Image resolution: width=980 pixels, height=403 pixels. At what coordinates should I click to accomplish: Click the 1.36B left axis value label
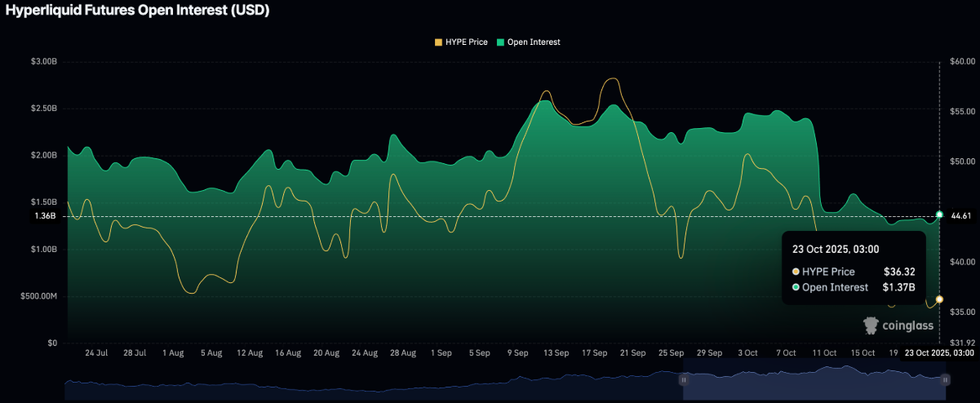coord(45,216)
